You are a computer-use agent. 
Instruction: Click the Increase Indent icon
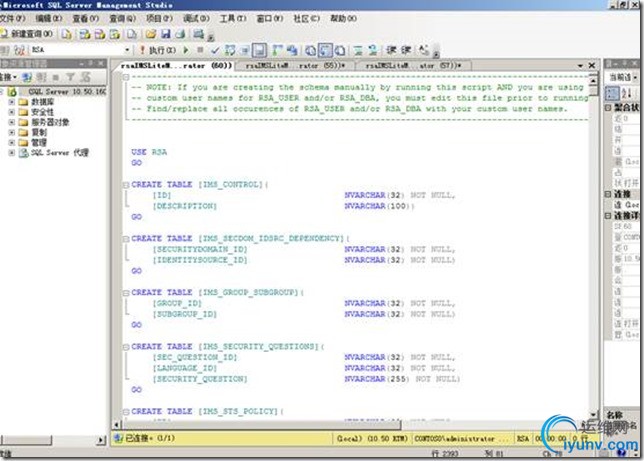coord(406,50)
